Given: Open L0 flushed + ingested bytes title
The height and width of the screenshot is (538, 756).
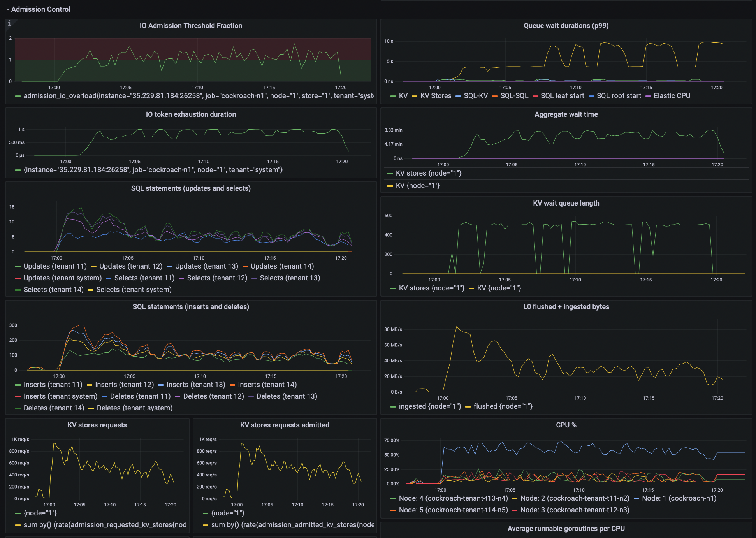Looking at the screenshot, I should 566,307.
